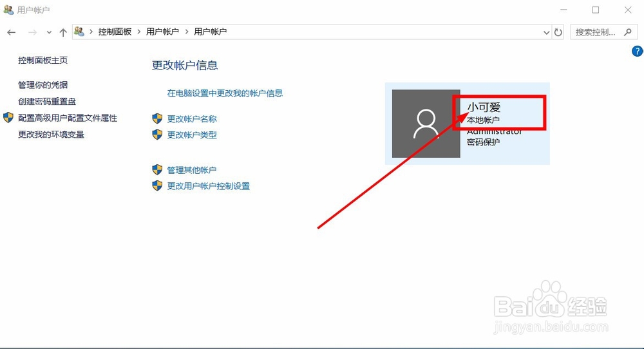Expand chevron after 控制面板 breadcrumb
This screenshot has height=349, width=644.
(139, 32)
